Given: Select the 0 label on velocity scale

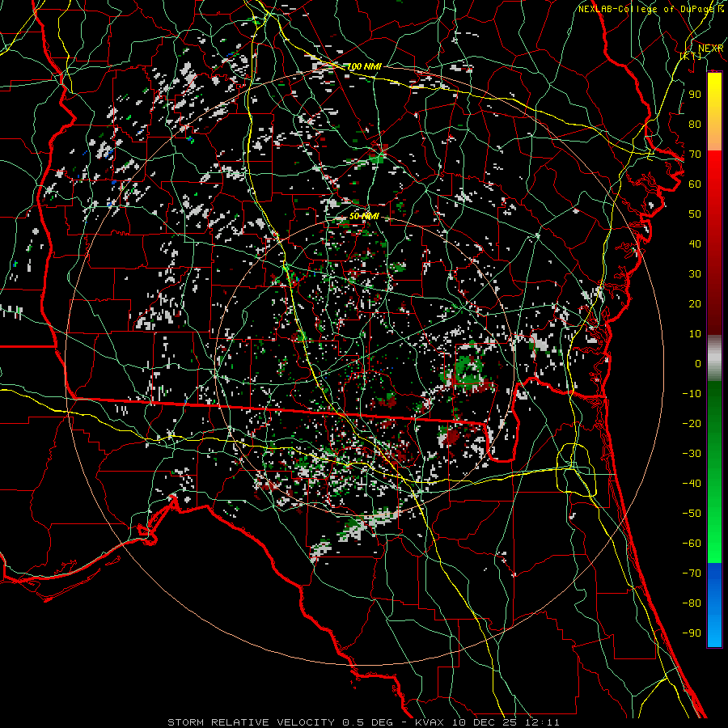Looking at the screenshot, I should coord(698,363).
